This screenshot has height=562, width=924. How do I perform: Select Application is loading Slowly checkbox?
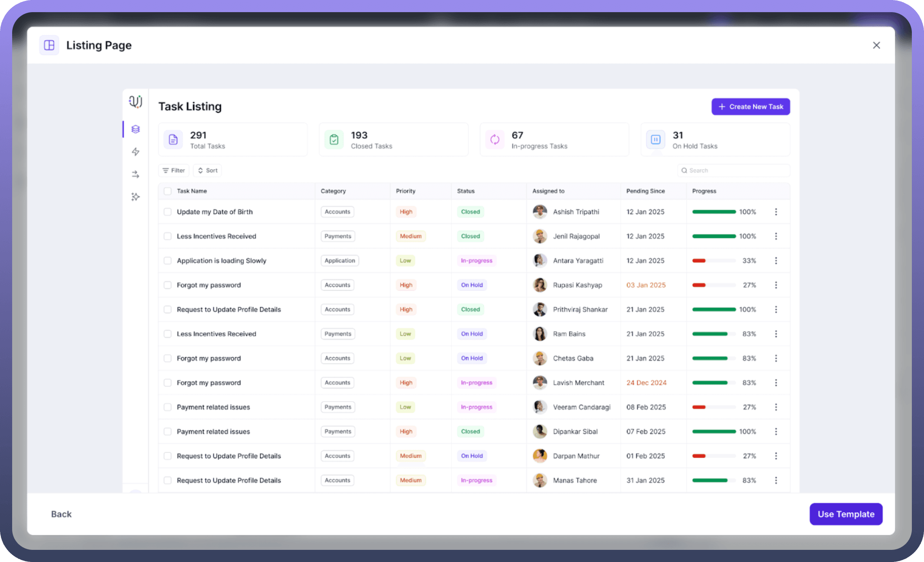point(167,261)
